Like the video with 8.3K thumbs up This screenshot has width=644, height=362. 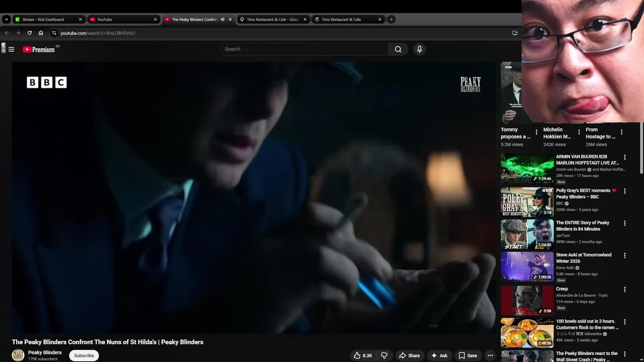(x=363, y=355)
